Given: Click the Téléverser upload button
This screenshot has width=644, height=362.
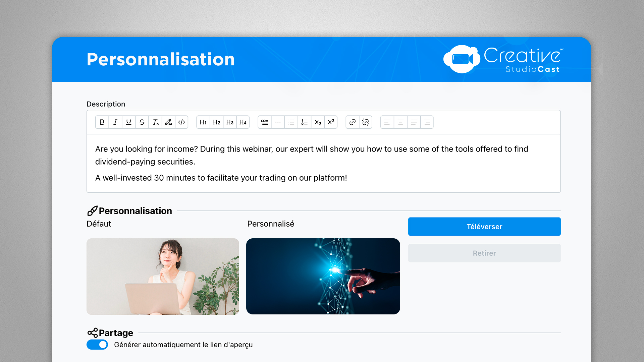Looking at the screenshot, I should [x=484, y=227].
